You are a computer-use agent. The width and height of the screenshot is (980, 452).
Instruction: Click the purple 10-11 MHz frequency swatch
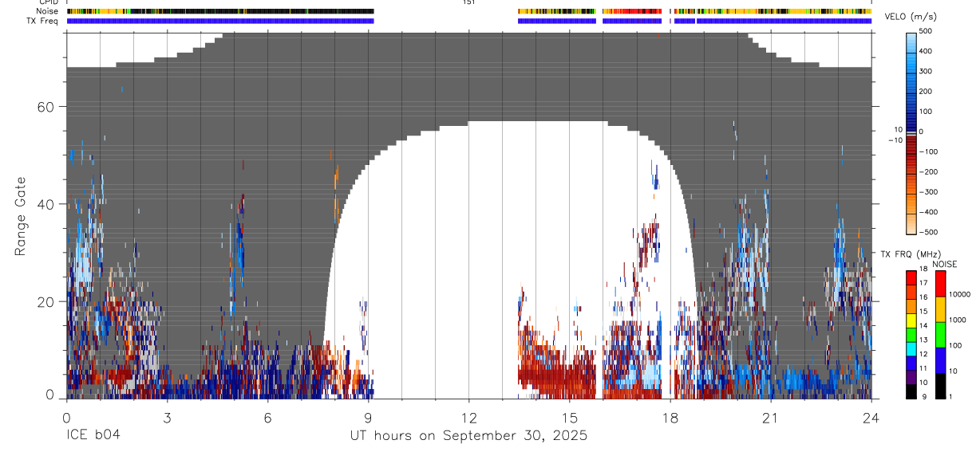pyautogui.click(x=911, y=377)
